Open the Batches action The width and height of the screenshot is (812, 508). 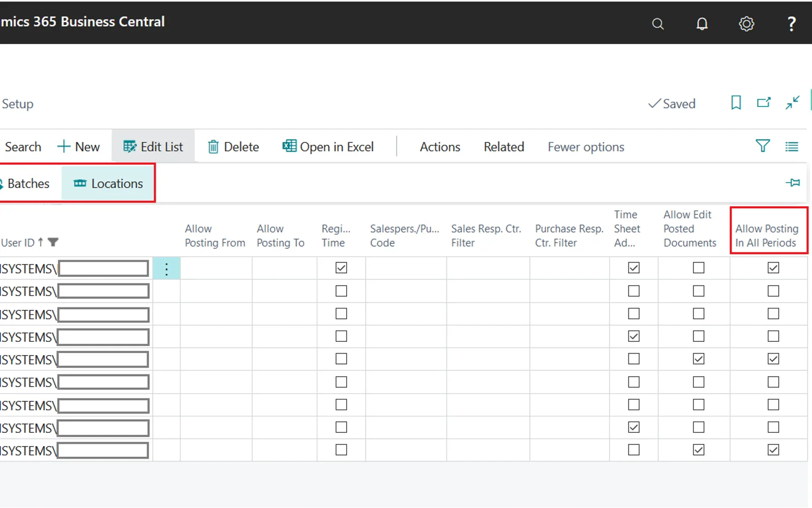coord(25,183)
